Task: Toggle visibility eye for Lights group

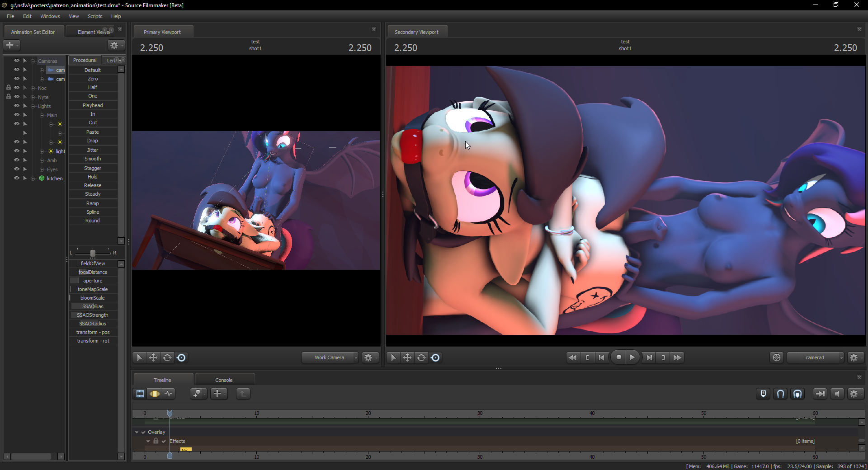Action: click(17, 106)
